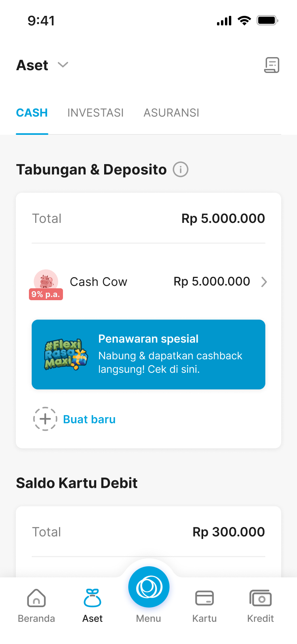The image size is (297, 644).
Task: Tap the 9% p.a. interest badge
Action: coord(46,294)
